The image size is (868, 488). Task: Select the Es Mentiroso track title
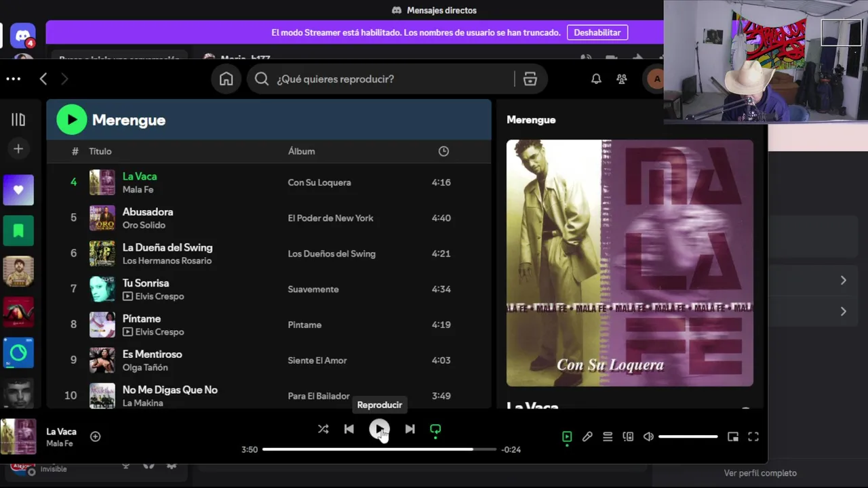tap(152, 354)
